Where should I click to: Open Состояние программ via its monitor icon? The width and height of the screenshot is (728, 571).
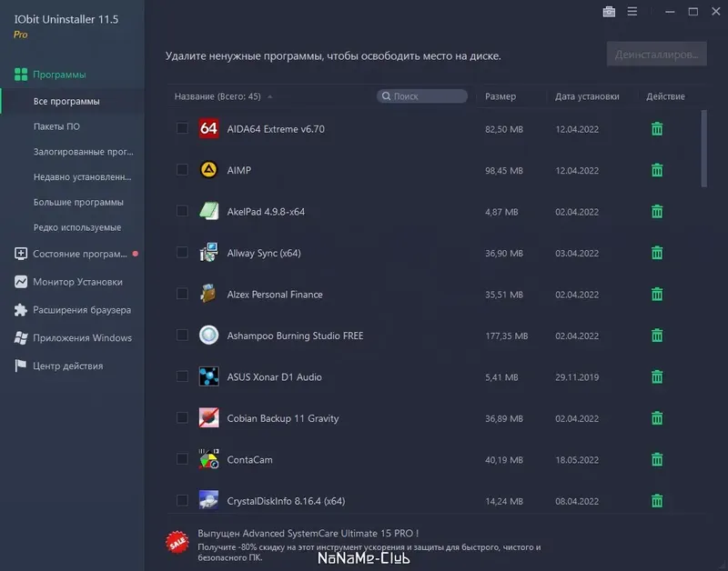(x=20, y=255)
